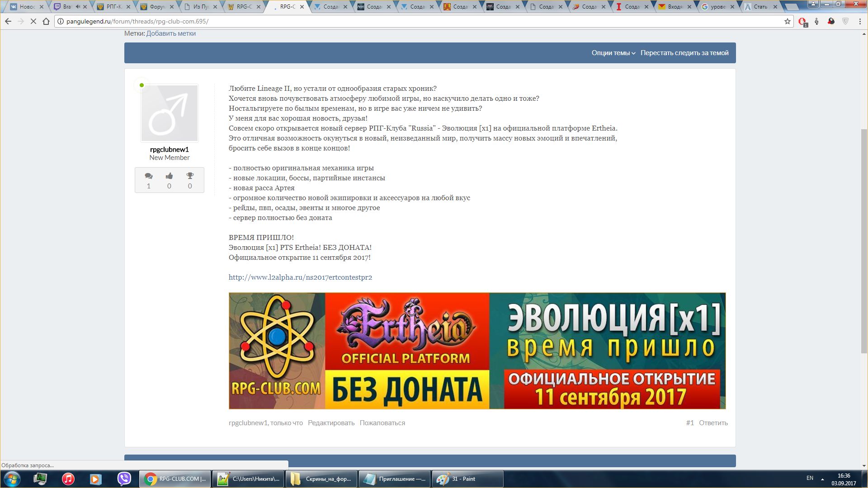Open the monitor utility taskbar icon

coord(40,479)
